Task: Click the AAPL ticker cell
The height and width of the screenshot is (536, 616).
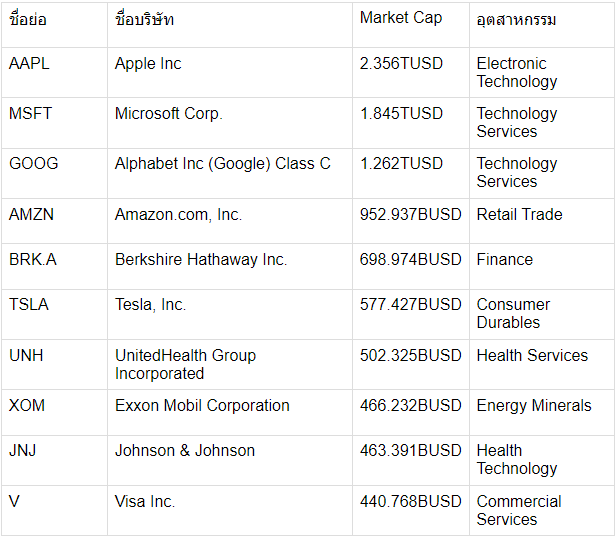Action: click(x=29, y=64)
